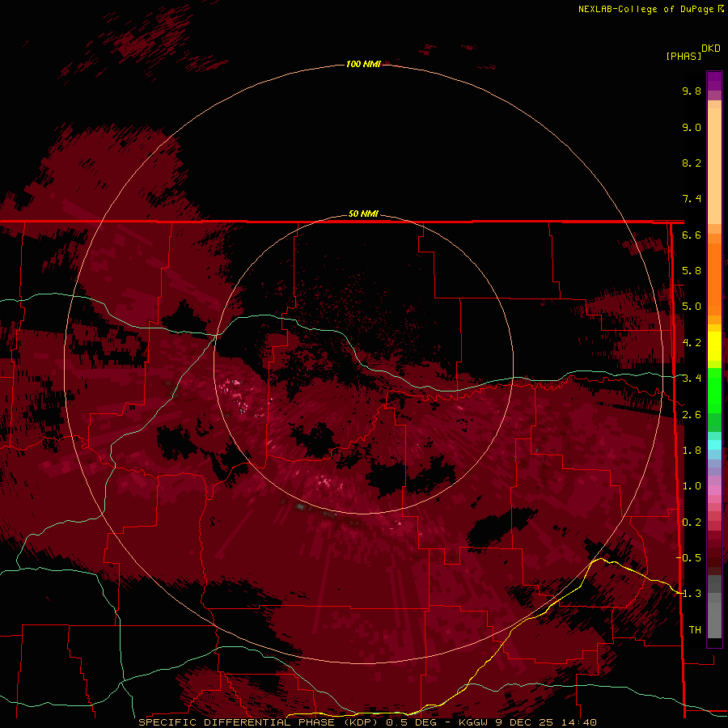Click the cyan band of color bar
This screenshot has height=728, width=728.
click(x=714, y=445)
